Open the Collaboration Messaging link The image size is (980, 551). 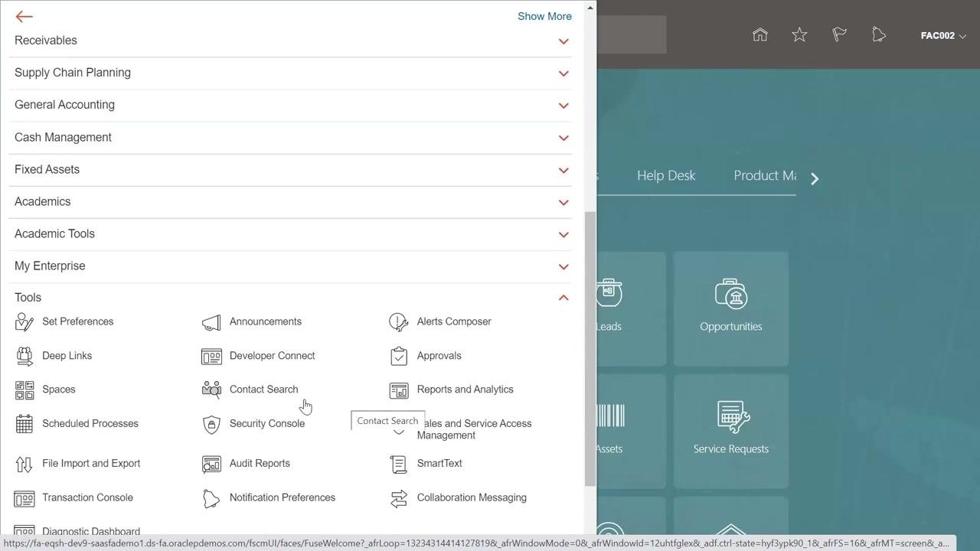pos(472,497)
